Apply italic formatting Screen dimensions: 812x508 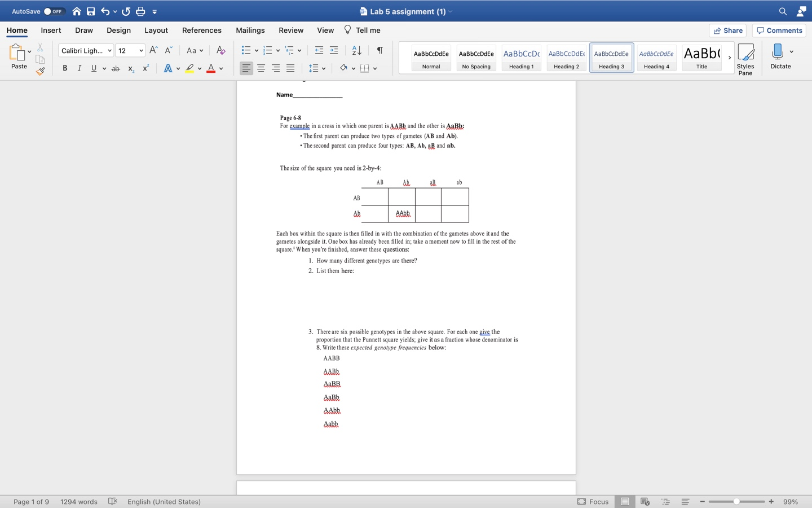point(80,68)
